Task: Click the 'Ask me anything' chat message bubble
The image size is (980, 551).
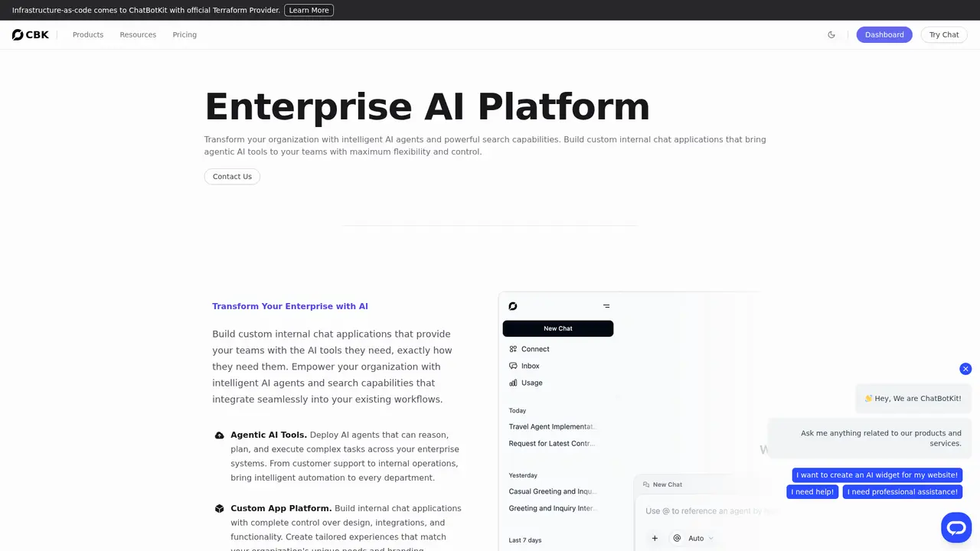Action: 870,438
